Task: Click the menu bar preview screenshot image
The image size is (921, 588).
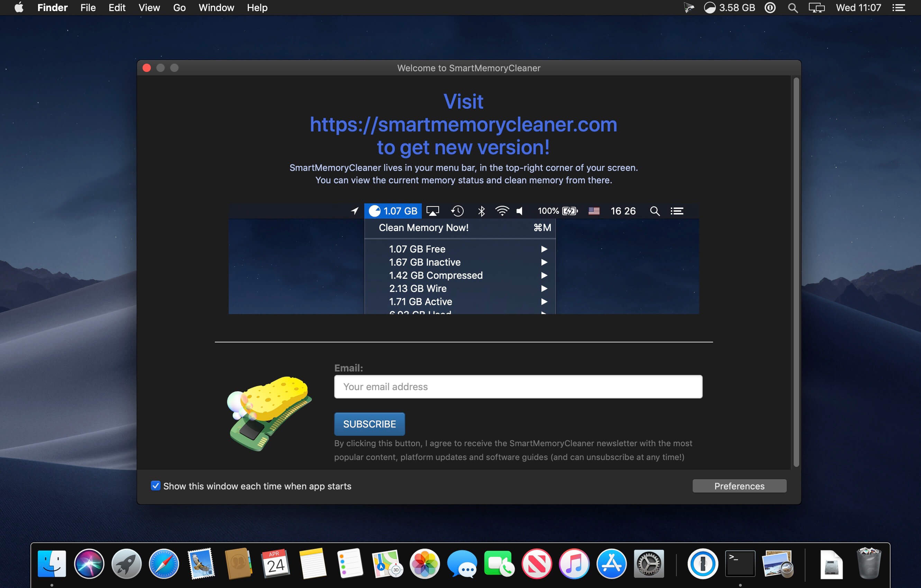Action: [464, 259]
